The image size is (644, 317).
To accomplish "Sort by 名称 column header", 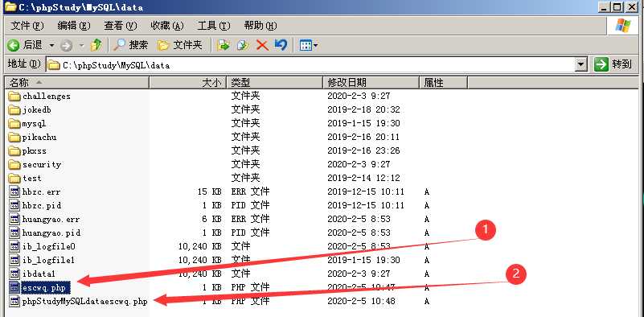I will tap(76, 83).
